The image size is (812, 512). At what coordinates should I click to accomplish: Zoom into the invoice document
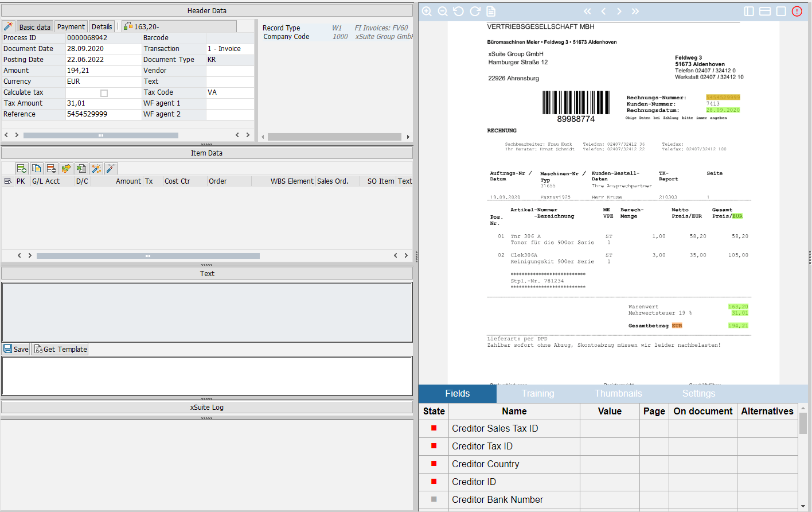point(427,11)
